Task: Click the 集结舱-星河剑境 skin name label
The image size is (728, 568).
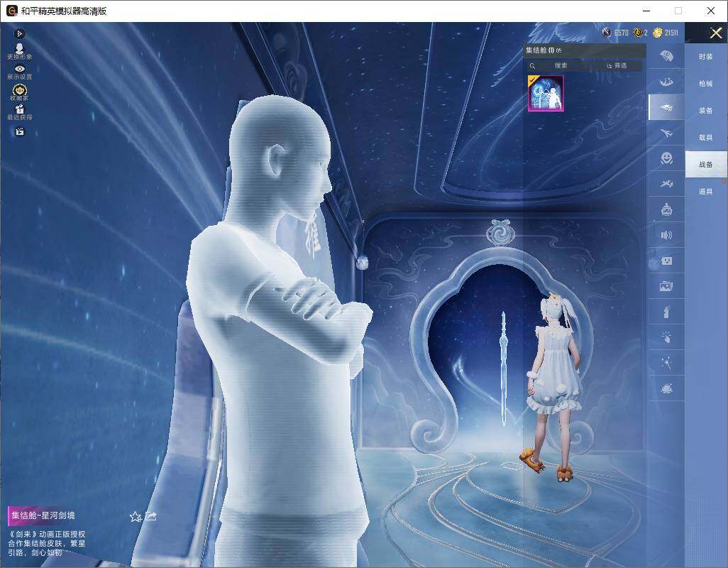Action: click(x=43, y=515)
